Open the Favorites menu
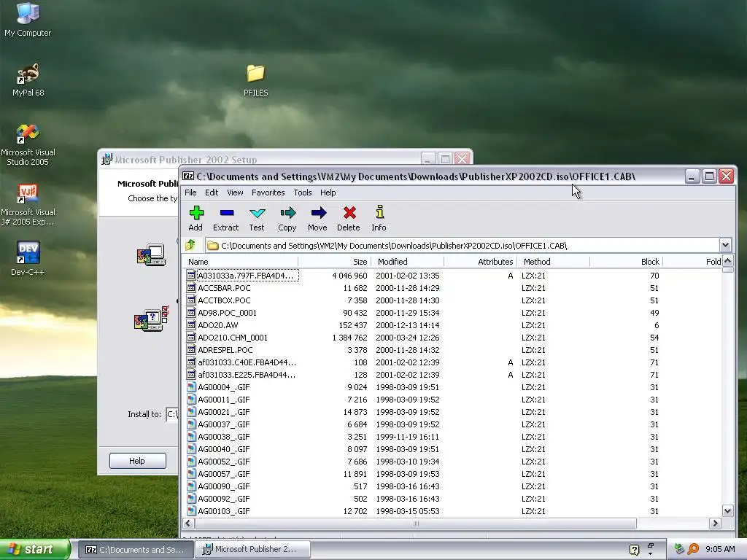 268,192
